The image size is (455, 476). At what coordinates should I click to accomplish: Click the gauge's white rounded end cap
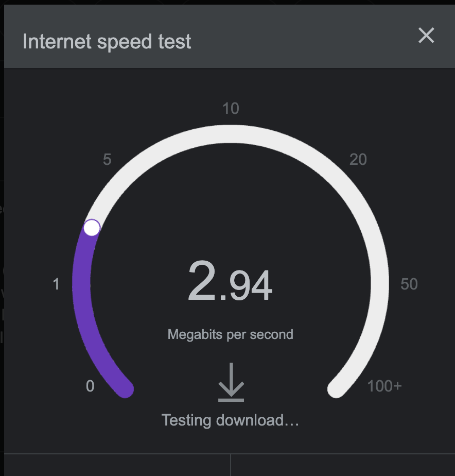(x=337, y=388)
